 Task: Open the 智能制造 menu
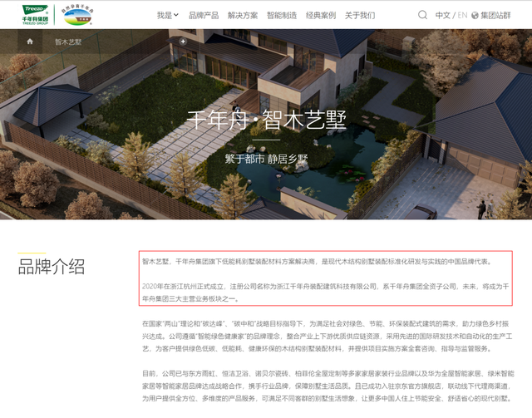[x=282, y=15]
